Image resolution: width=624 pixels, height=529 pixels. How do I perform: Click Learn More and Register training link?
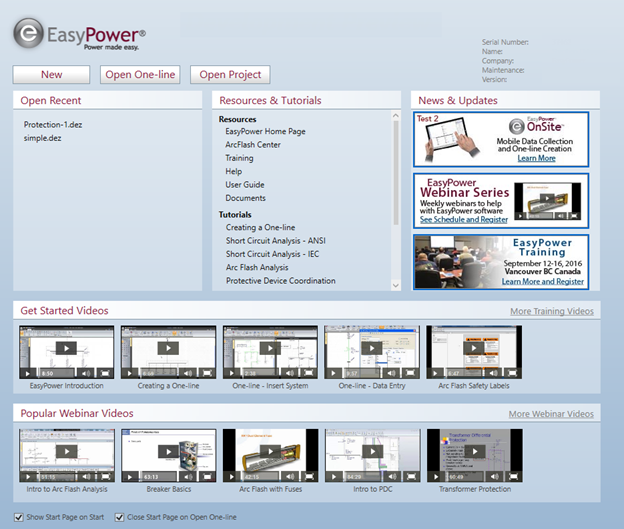click(543, 281)
